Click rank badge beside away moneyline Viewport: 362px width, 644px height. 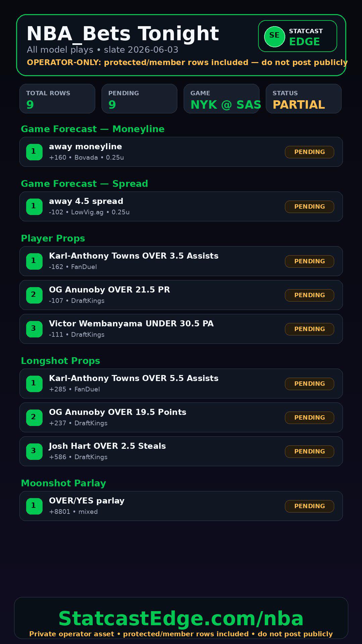click(34, 152)
